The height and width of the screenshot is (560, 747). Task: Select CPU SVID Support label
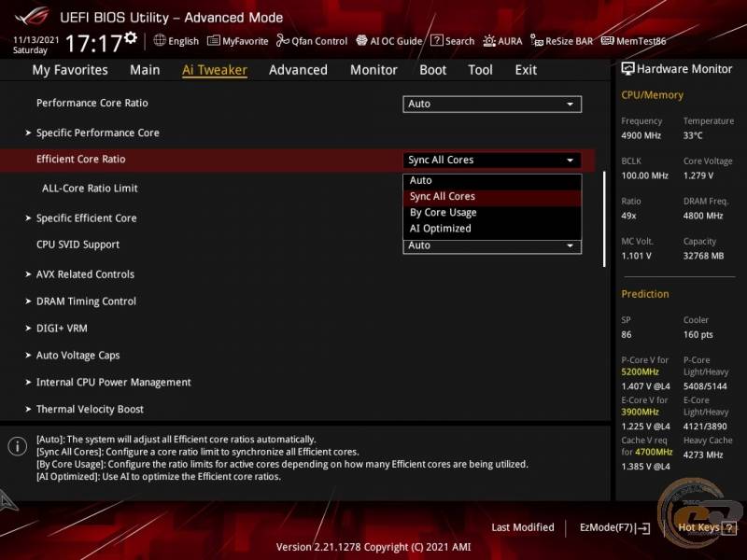78,245
